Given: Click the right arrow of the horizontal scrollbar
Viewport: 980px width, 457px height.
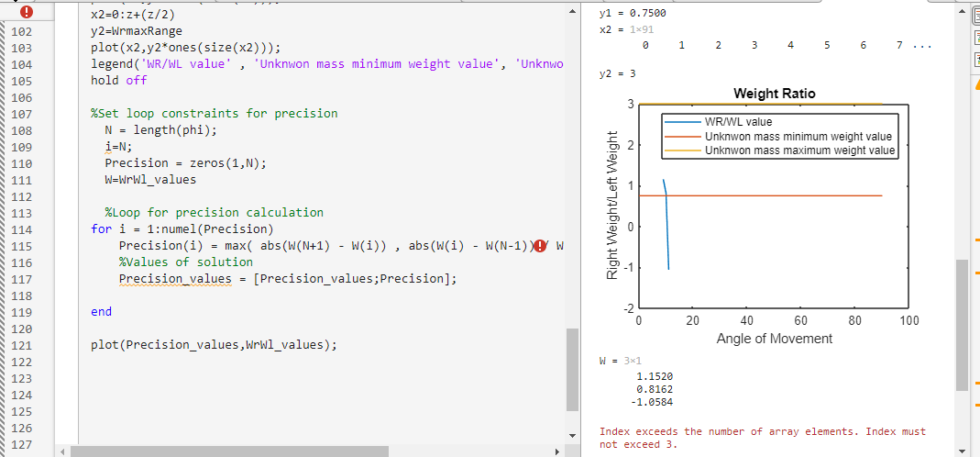Looking at the screenshot, I should 558,451.
